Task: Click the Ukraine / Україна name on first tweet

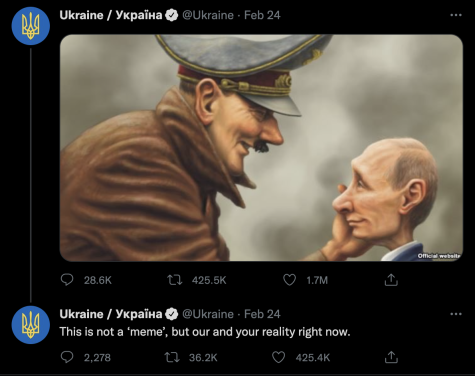Action: pos(111,15)
